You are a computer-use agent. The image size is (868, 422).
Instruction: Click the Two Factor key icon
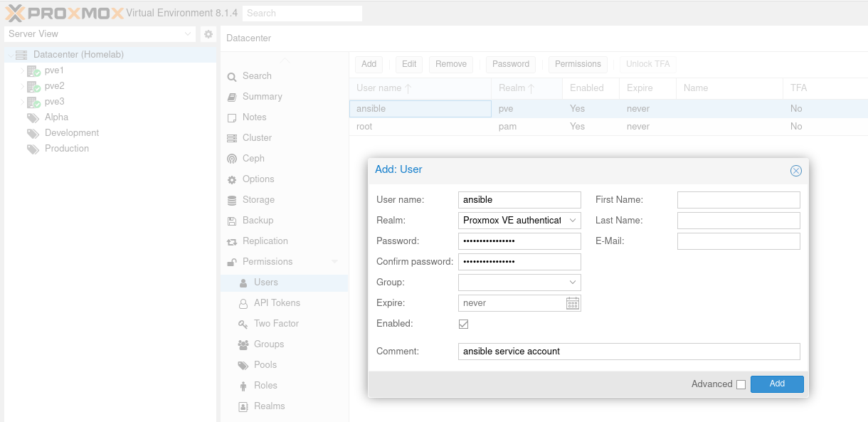click(x=243, y=324)
